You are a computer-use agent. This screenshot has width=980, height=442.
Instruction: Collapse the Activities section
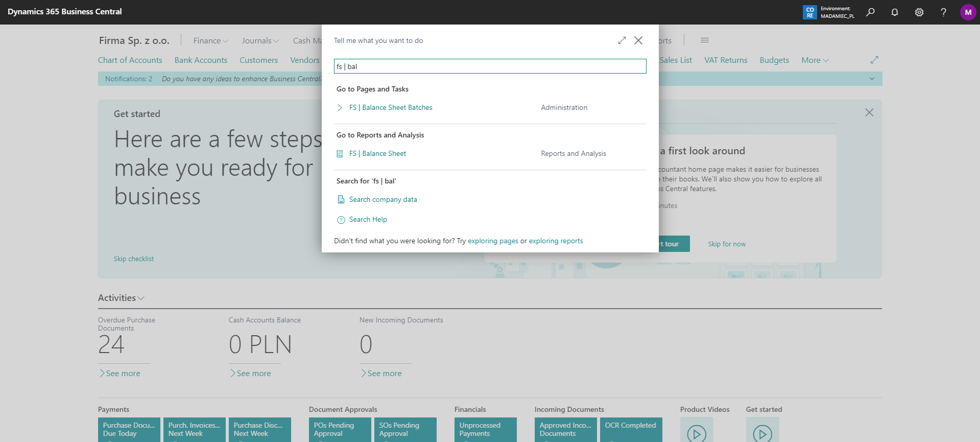pyautogui.click(x=121, y=298)
